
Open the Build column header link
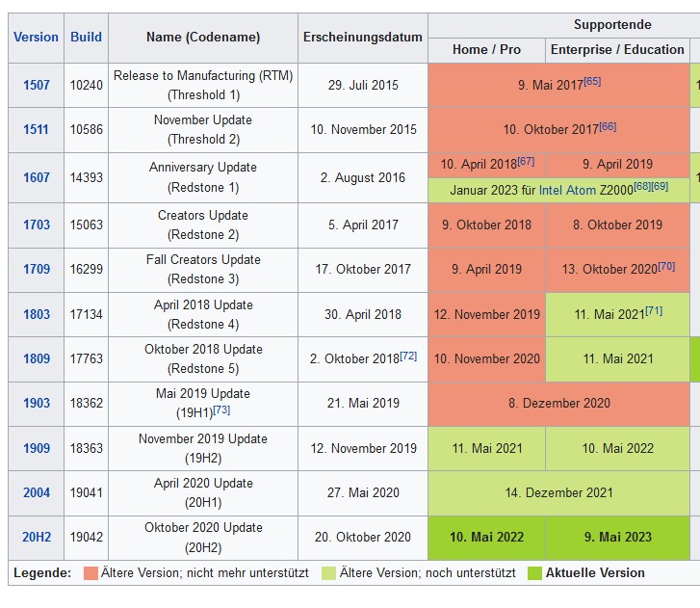[86, 37]
